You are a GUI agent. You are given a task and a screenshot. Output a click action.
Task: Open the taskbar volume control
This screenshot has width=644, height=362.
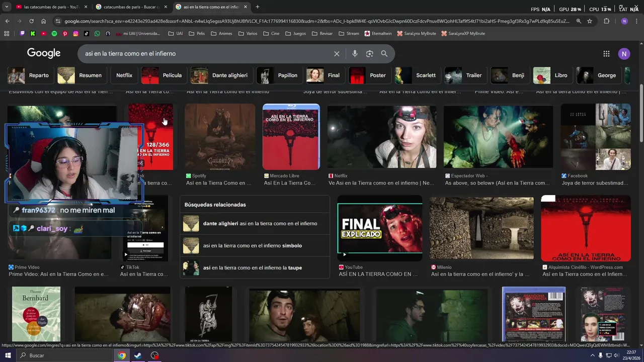coord(617,355)
